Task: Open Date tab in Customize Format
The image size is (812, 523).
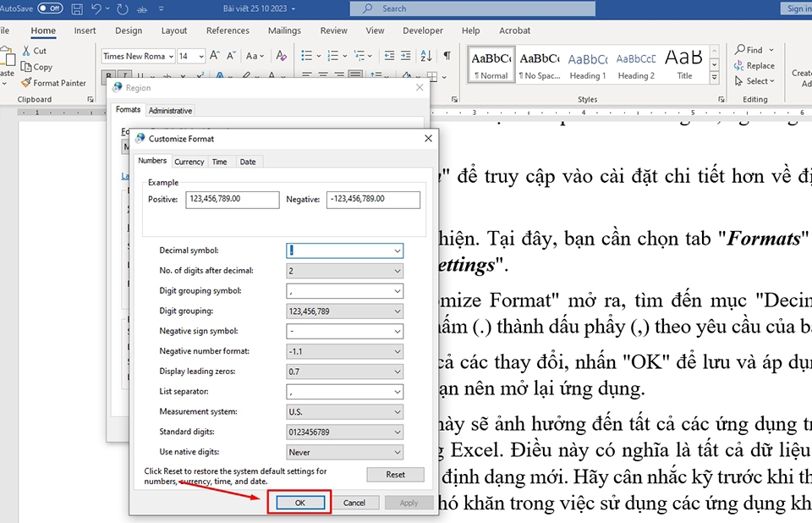Action: tap(248, 162)
